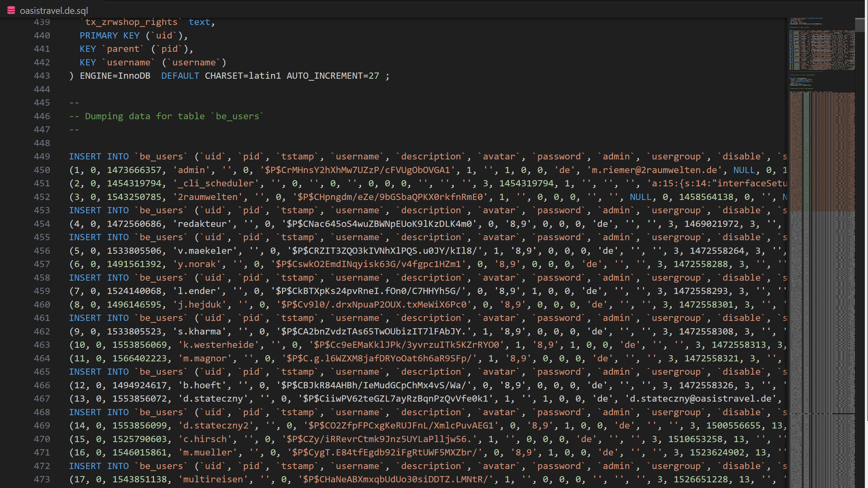Click line number 473 in gutter
Screen dimensions: 868x488
(42, 479)
